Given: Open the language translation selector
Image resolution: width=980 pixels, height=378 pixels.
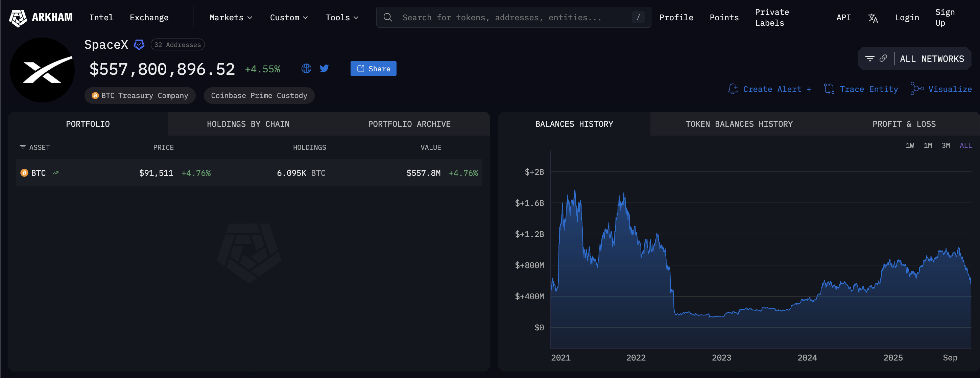Looking at the screenshot, I should (873, 17).
